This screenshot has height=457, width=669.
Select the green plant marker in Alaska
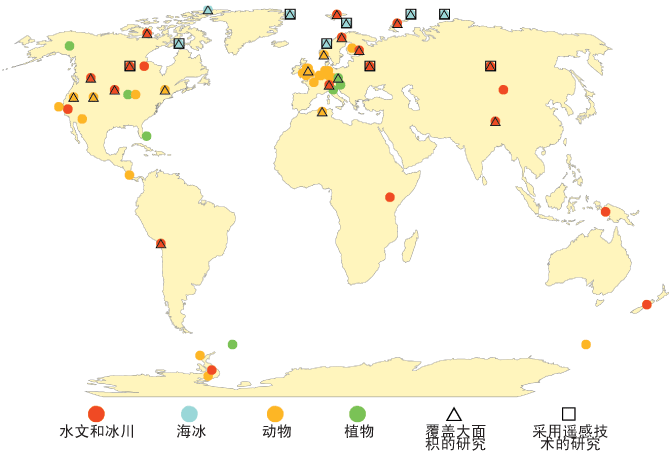[69, 46]
